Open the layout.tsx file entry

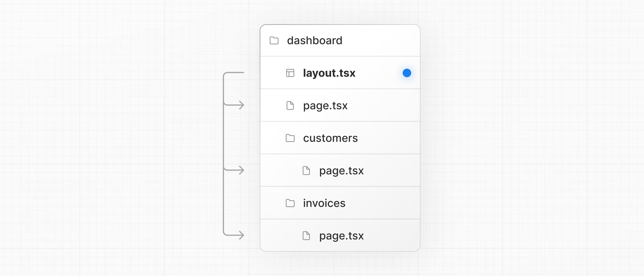pyautogui.click(x=329, y=73)
